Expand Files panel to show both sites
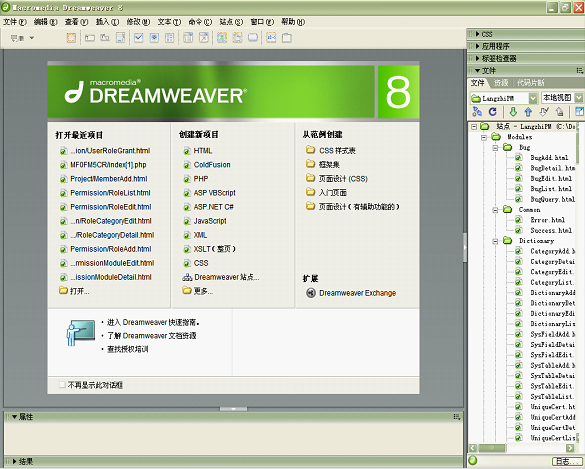This screenshot has height=469, width=585. (x=579, y=112)
